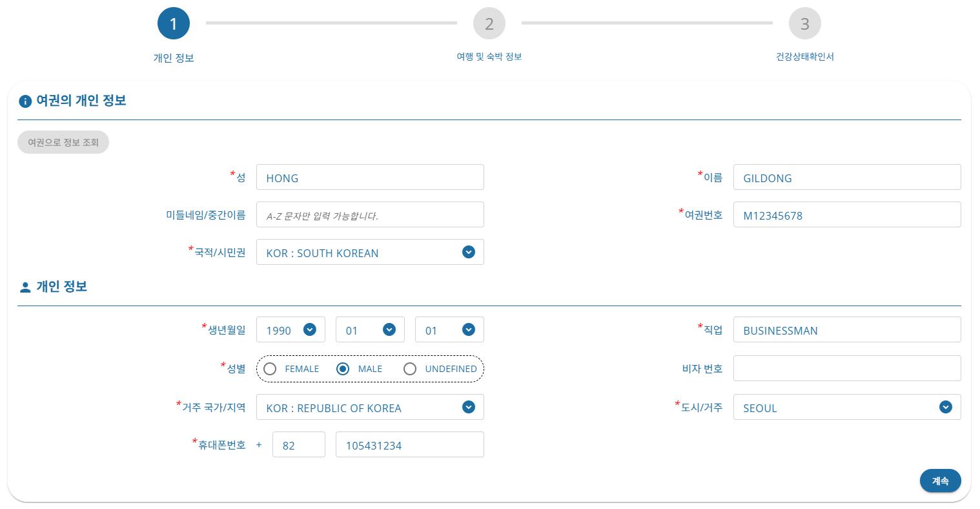980x509 pixels.
Task: Select the FEMALE radio button
Action: [271, 369]
